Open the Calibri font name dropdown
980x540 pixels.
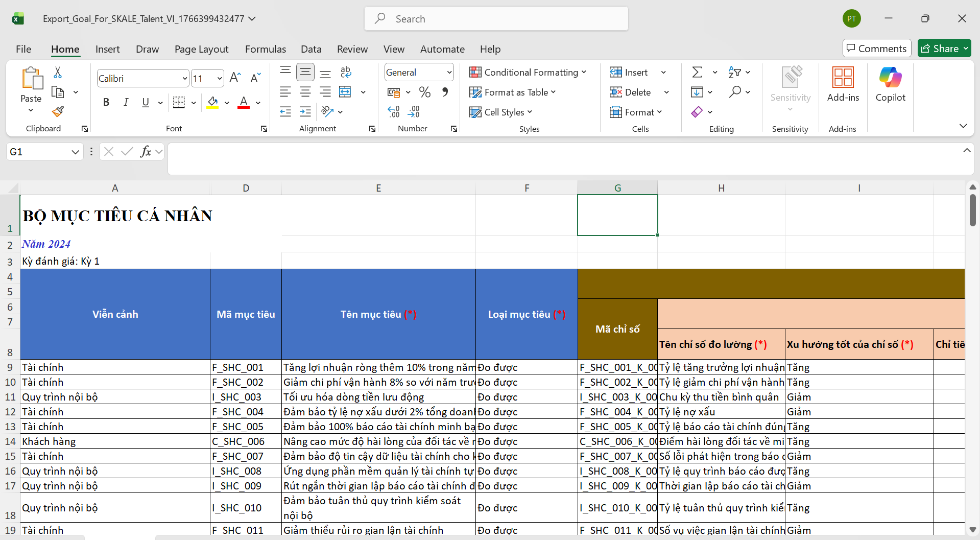[184, 78]
